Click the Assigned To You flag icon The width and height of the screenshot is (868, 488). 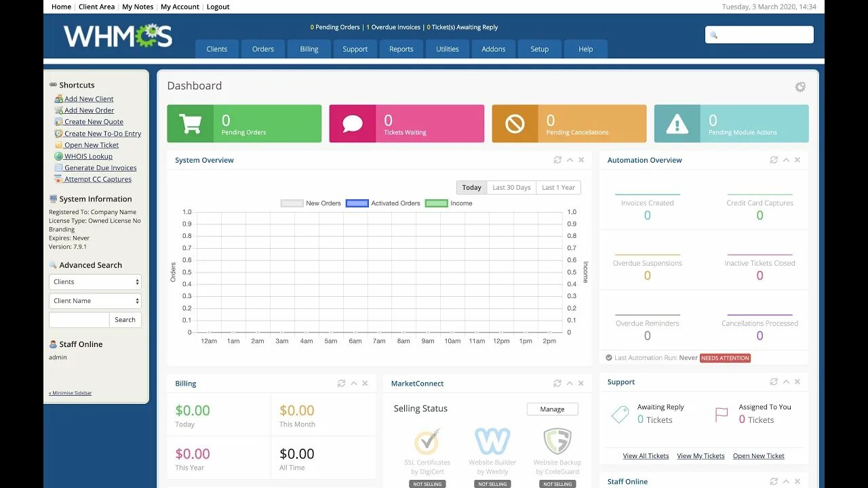click(x=722, y=414)
